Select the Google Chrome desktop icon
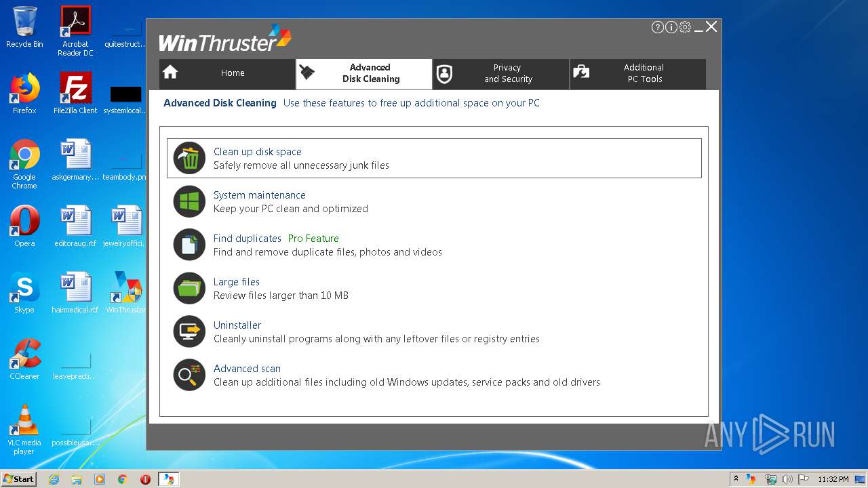Screen dimensions: 868x488 coord(24,164)
